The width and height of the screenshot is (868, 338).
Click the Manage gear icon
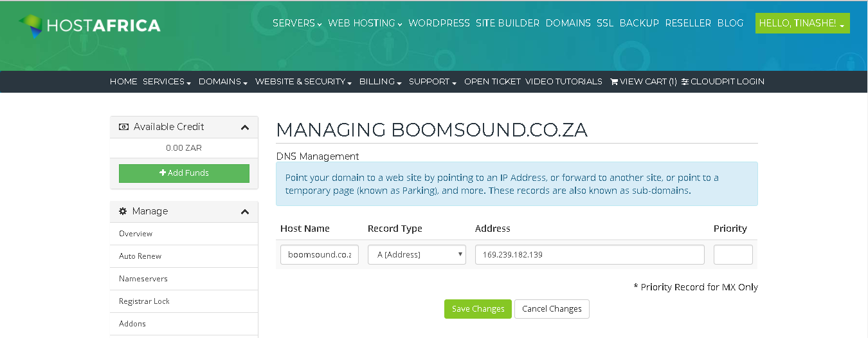[x=123, y=211]
